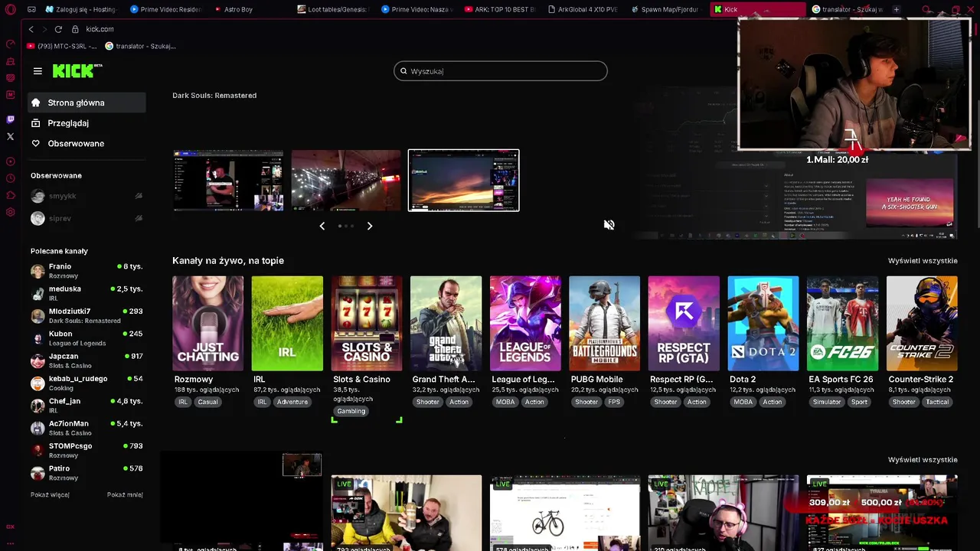Open Twitch panel in Opera sidebar
This screenshot has height=551, width=980.
pyautogui.click(x=10, y=119)
